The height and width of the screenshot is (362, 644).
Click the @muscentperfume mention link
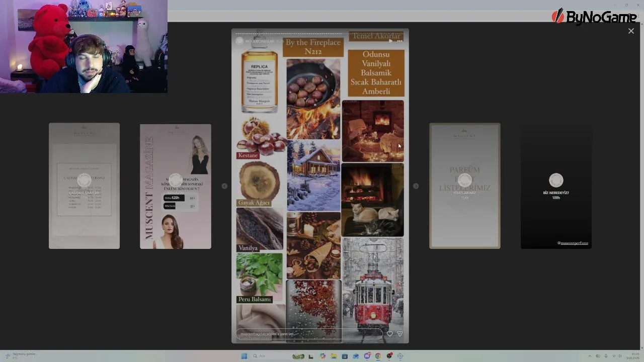coord(573,243)
